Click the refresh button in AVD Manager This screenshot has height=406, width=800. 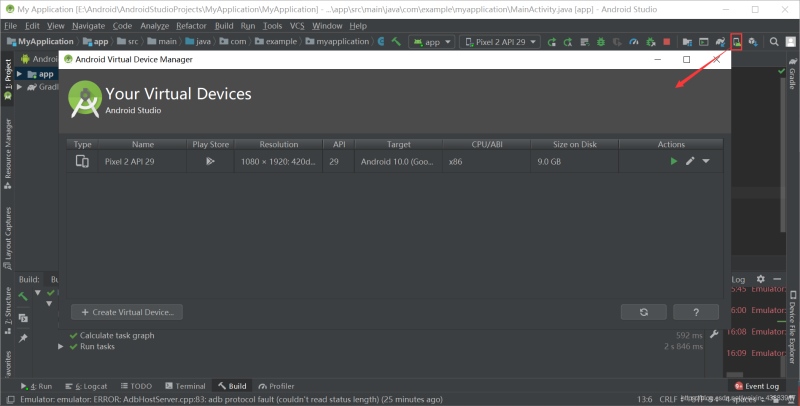point(643,312)
